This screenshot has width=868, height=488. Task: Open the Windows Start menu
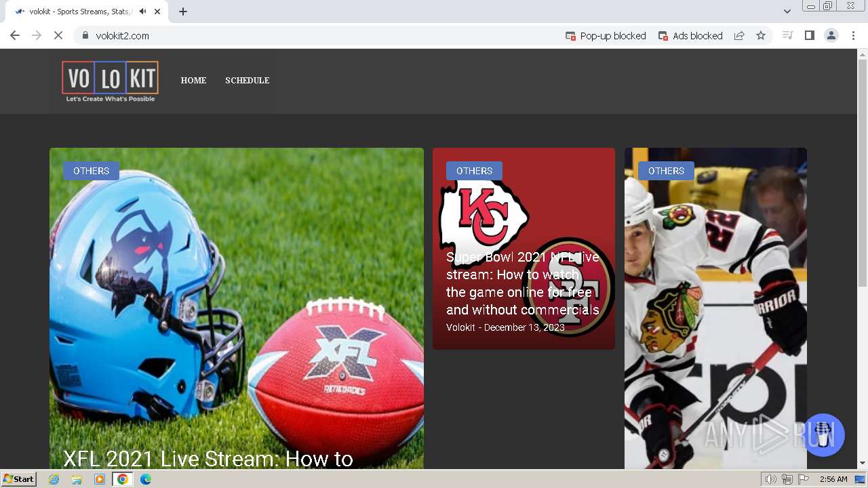tap(18, 479)
